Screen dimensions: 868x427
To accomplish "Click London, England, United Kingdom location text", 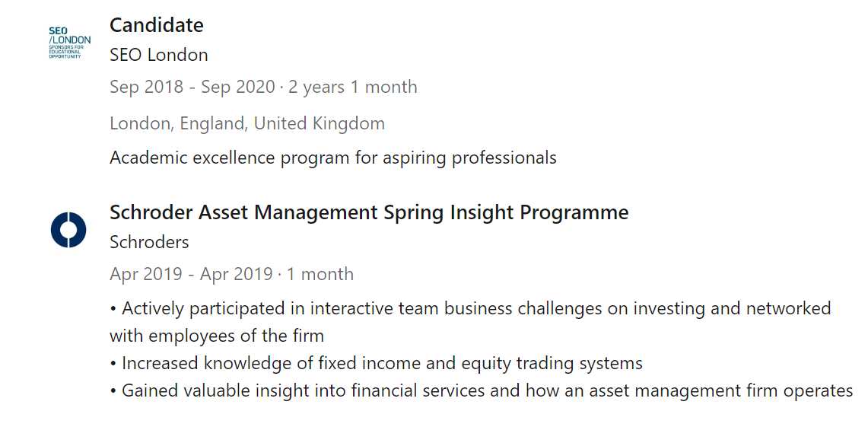I will 246,123.
